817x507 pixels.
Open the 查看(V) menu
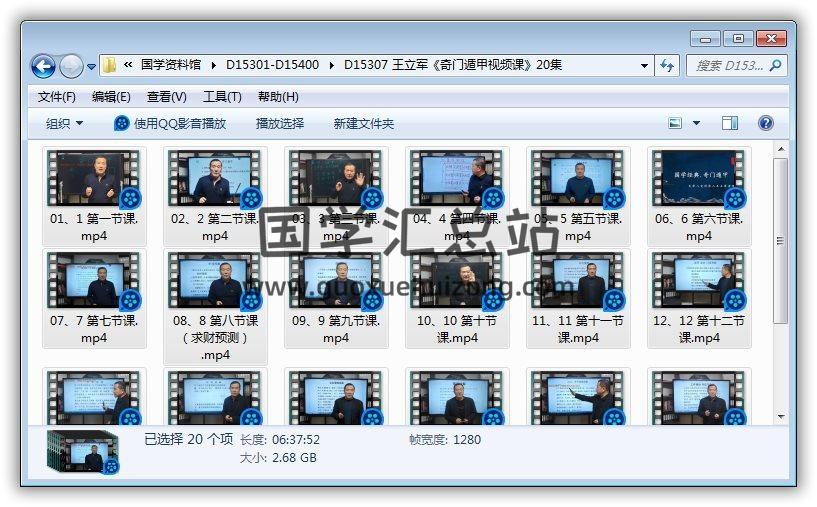[167, 97]
